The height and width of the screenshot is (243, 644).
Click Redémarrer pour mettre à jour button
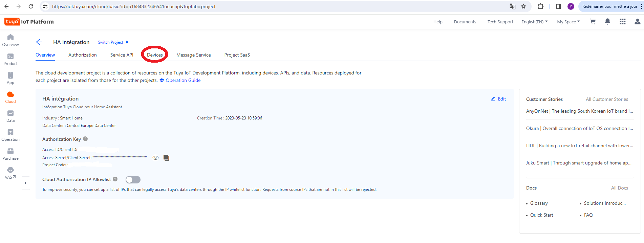pos(609,6)
